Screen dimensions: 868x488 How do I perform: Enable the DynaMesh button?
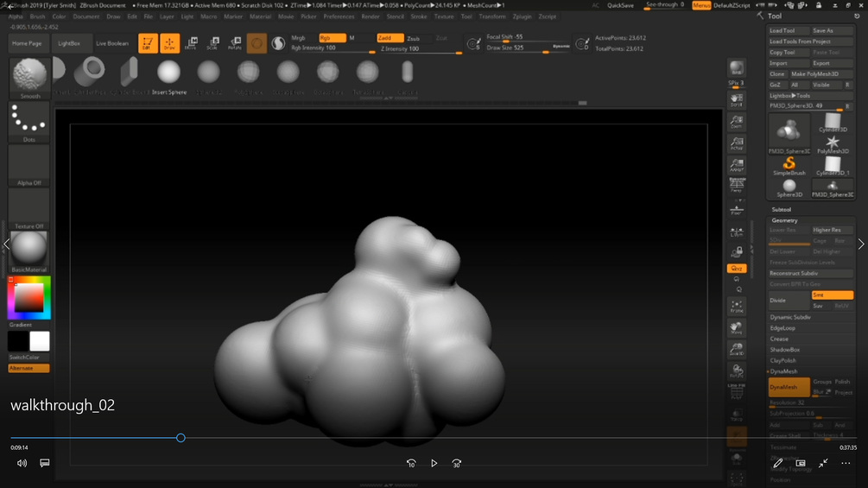(789, 387)
